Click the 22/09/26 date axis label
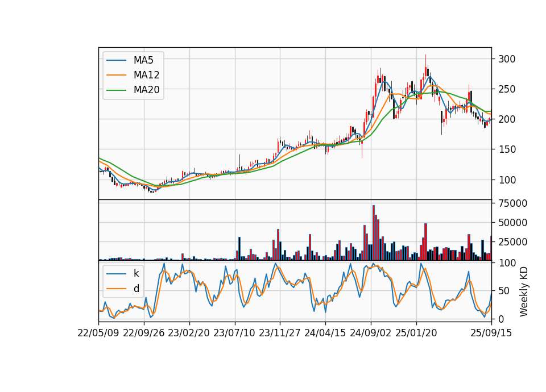 144,333
